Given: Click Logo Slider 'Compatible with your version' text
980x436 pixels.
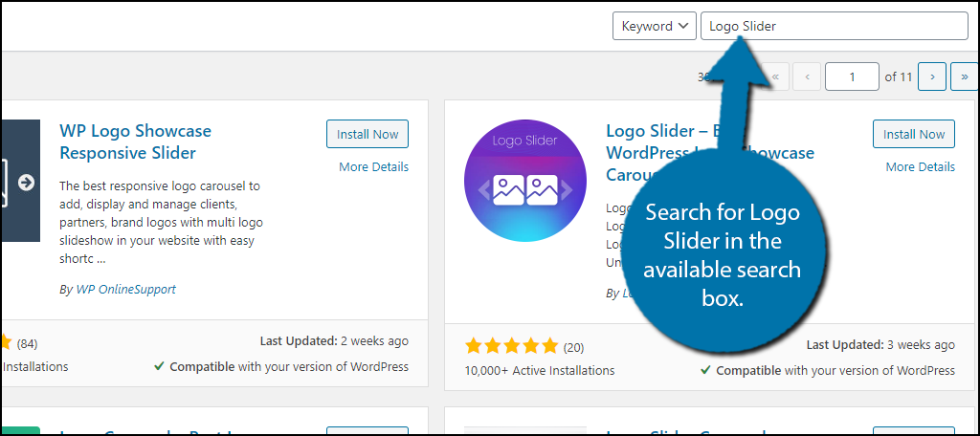Looking at the screenshot, I should tap(828, 370).
